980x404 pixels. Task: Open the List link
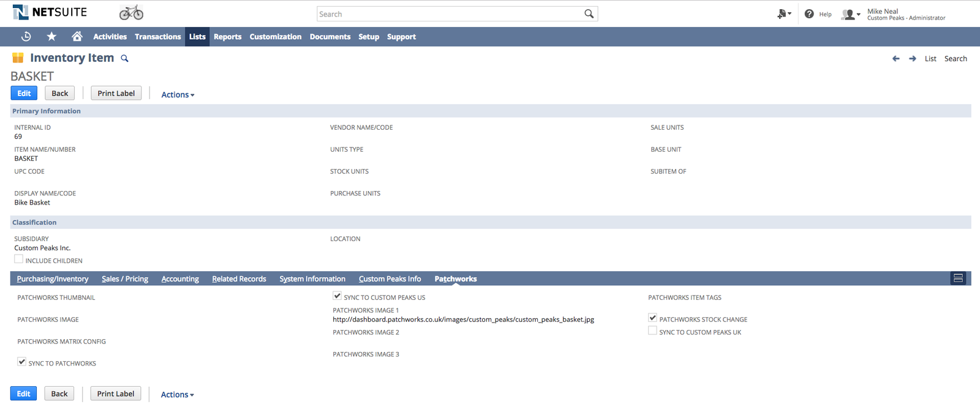[x=930, y=59]
